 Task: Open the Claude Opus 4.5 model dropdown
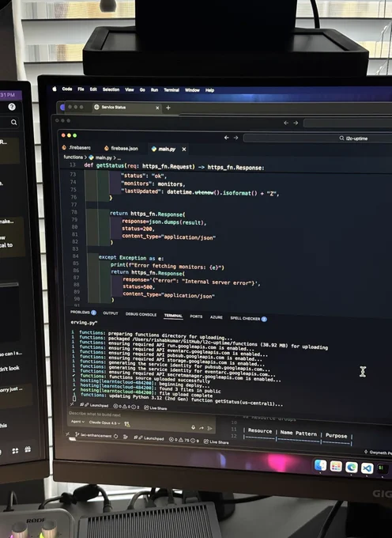pyautogui.click(x=104, y=423)
